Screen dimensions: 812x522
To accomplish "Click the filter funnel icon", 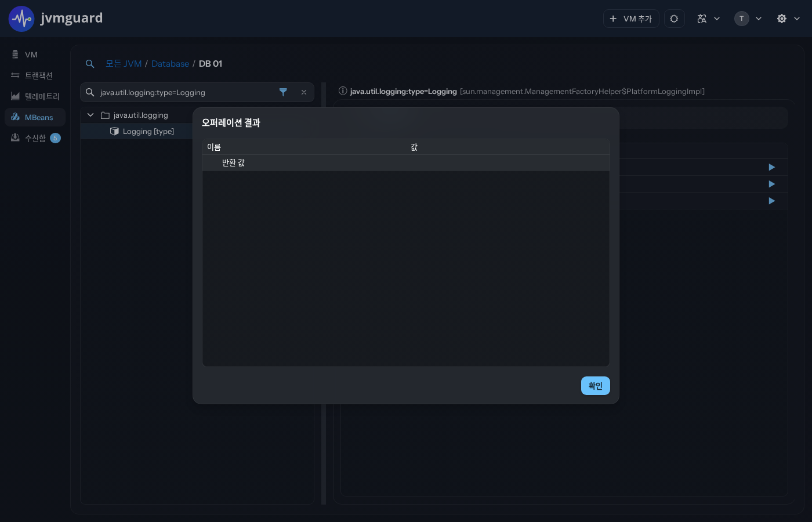I will [283, 92].
